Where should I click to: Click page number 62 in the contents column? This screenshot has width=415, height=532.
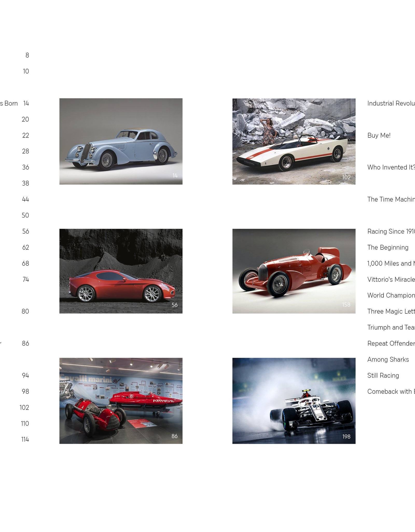click(26, 247)
